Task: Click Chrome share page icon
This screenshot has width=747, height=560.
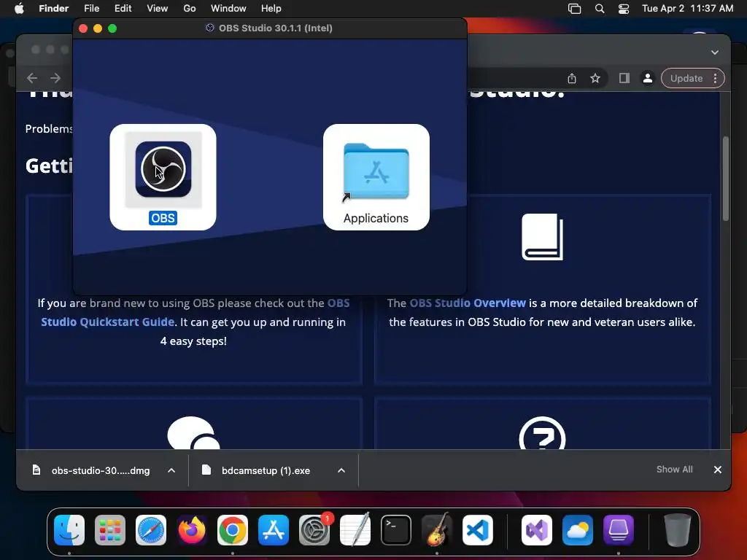Action: (x=572, y=78)
